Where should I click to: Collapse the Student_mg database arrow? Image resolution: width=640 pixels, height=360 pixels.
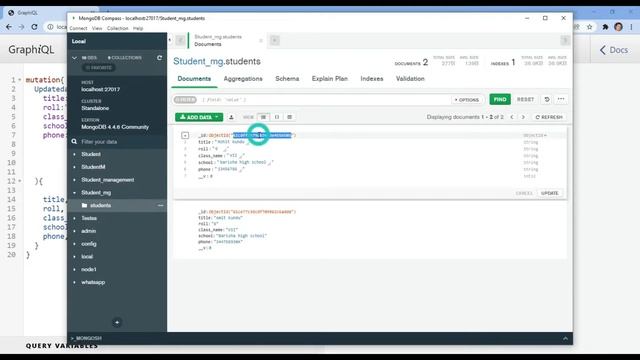(x=74, y=193)
